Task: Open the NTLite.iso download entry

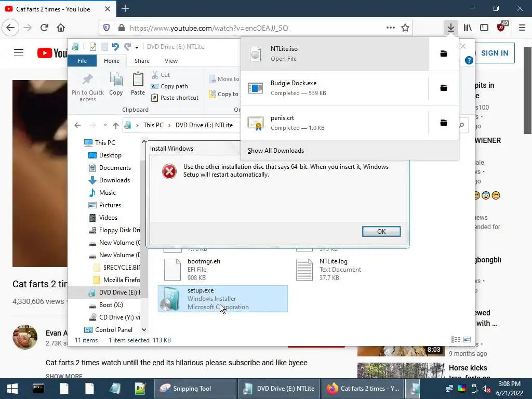Action: coord(335,54)
